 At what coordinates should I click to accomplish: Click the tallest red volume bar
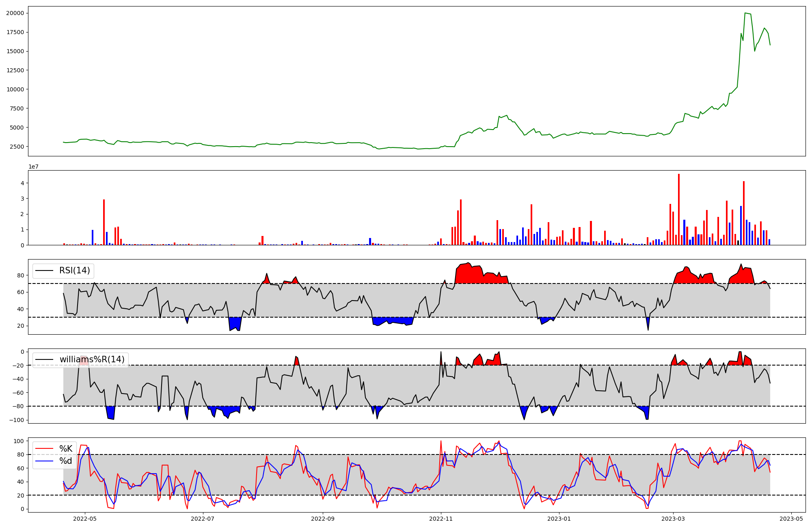[x=679, y=210]
